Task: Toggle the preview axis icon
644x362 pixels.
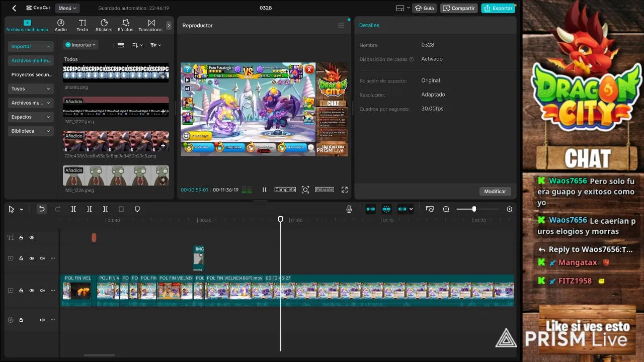Action: pyautogui.click(x=430, y=209)
